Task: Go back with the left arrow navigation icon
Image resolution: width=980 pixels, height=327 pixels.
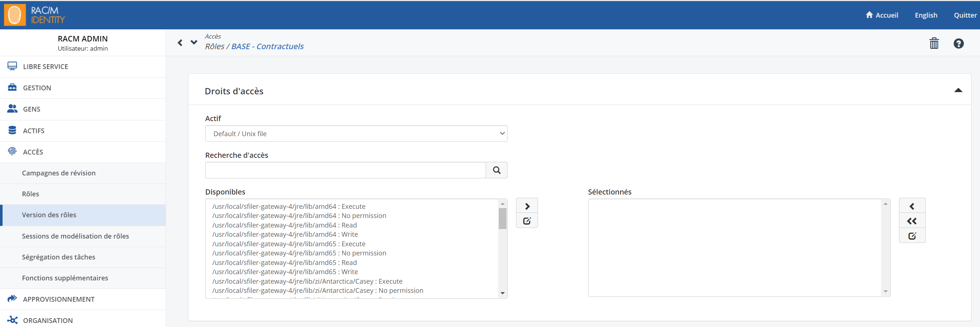Action: 180,43
